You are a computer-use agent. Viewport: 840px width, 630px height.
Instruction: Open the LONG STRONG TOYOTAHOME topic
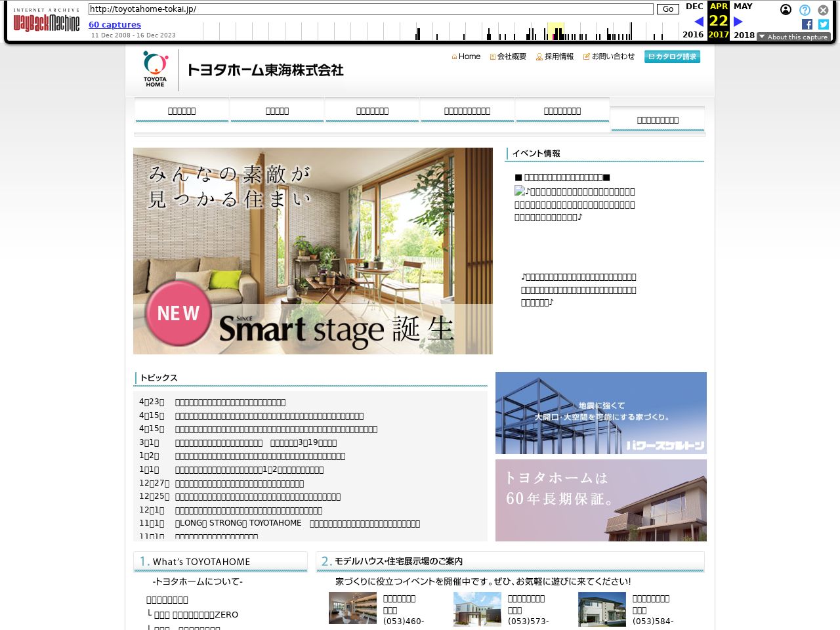297,523
